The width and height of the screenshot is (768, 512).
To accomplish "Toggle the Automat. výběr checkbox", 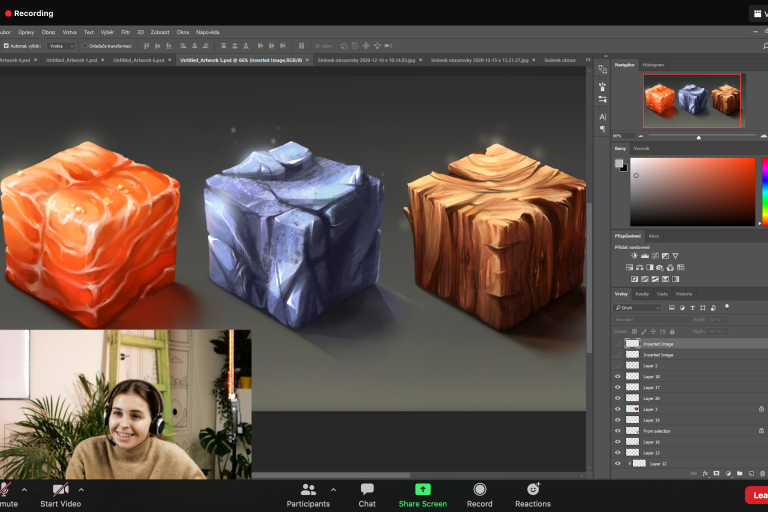I will click(7, 45).
